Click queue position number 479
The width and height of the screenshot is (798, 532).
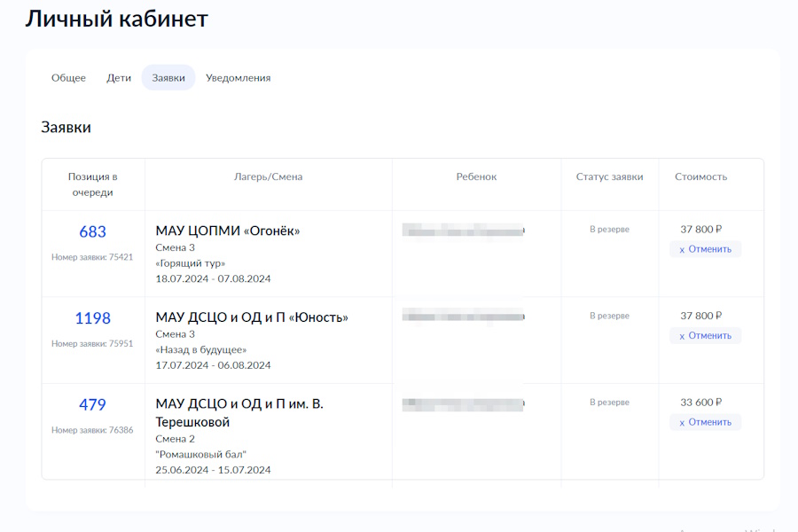click(x=92, y=405)
